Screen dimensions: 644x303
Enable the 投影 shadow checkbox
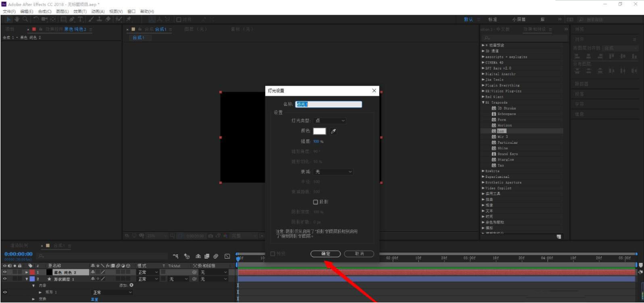pos(315,202)
